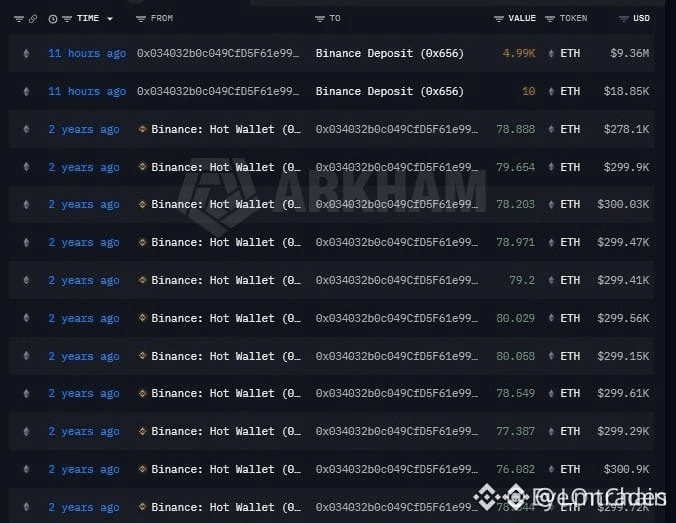Image resolution: width=676 pixels, height=523 pixels.
Task: Click Binance logo in the 78.203 row
Action: point(142,204)
